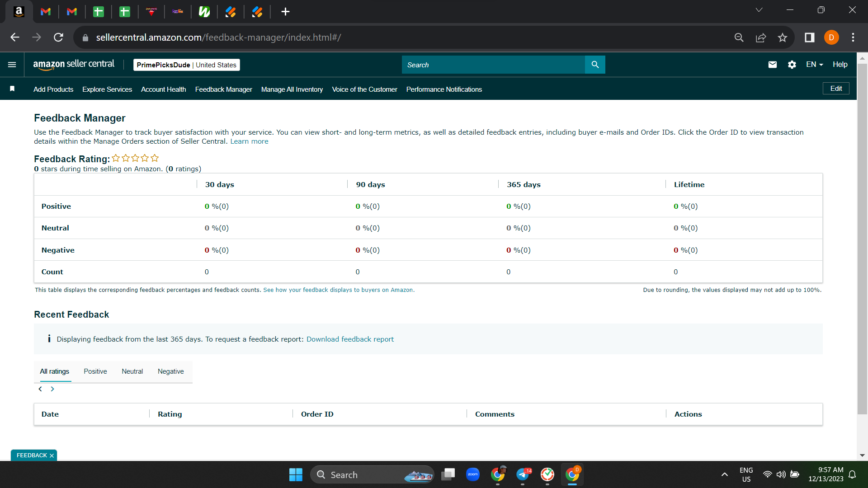Open Chrome three-dot menu

tap(853, 38)
